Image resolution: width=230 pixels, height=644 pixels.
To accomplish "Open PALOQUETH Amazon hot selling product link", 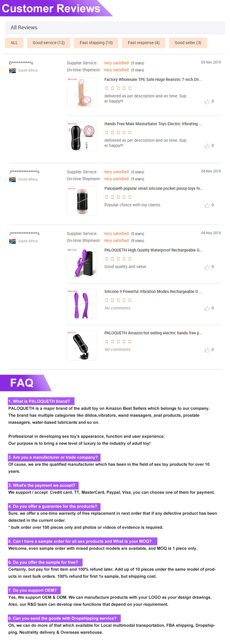I will pyautogui.click(x=153, y=333).
